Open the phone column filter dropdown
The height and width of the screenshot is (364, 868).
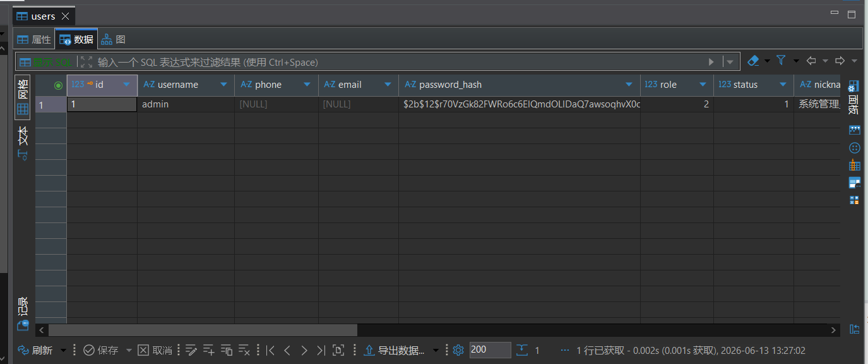coord(307,85)
